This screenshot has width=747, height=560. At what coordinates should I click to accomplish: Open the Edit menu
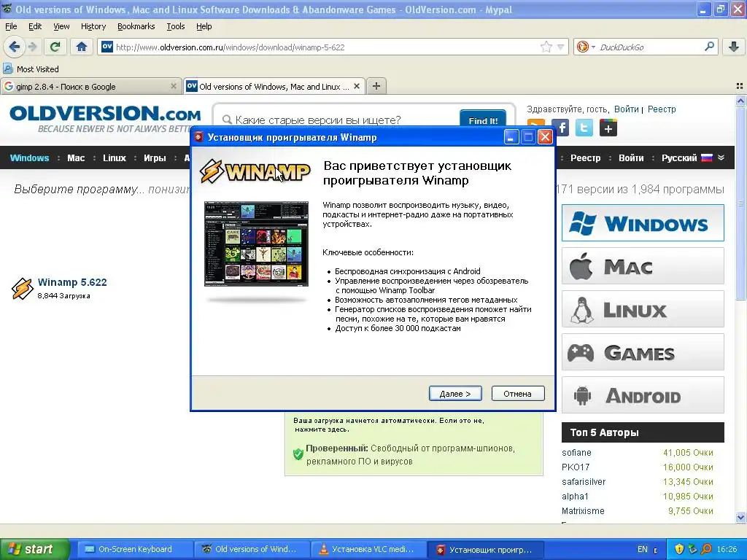pos(35,26)
